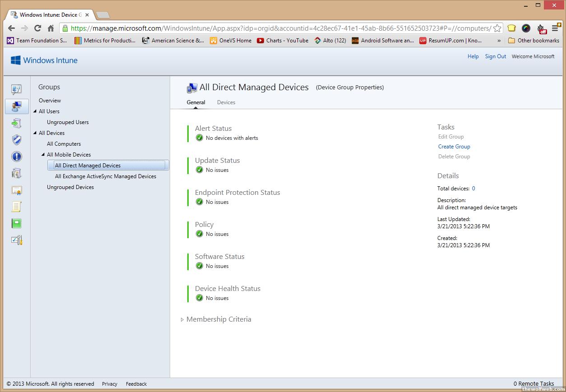Open the System Overview workspace icon
566x392 pixels.
coord(17,90)
